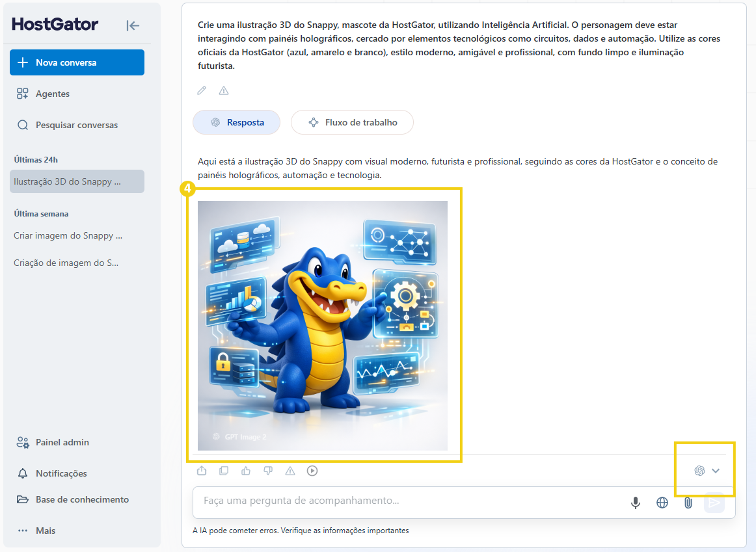Click the Última semana heading
The height and width of the screenshot is (552, 756).
pos(41,214)
